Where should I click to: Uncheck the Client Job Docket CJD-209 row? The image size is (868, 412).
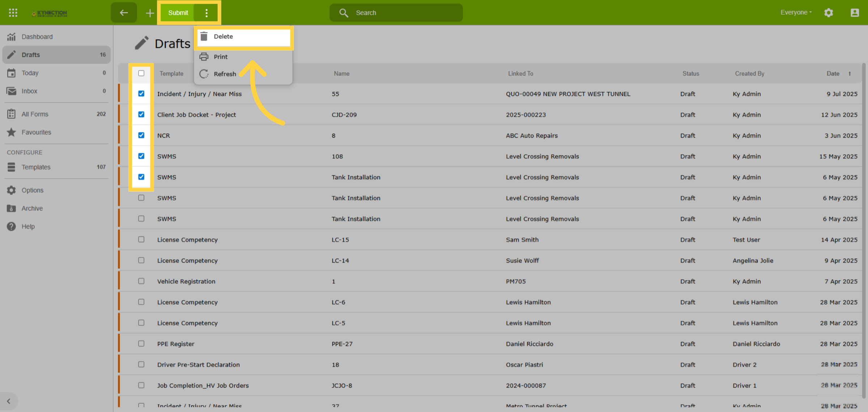[141, 114]
